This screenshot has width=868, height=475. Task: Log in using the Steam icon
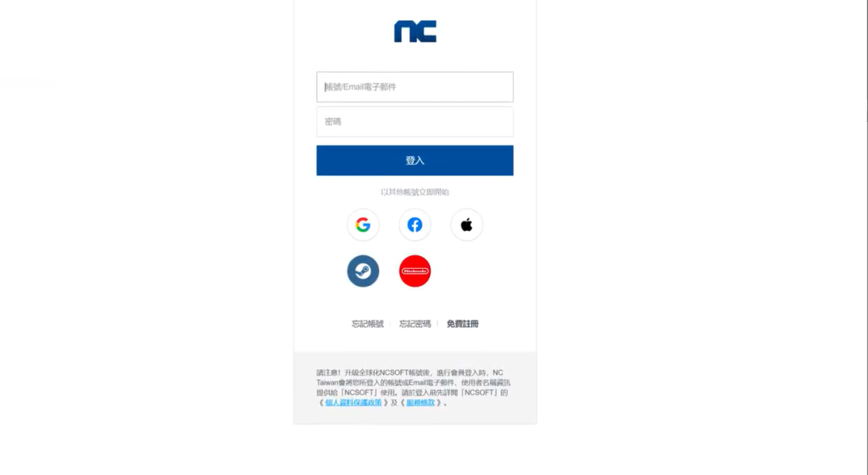click(363, 271)
